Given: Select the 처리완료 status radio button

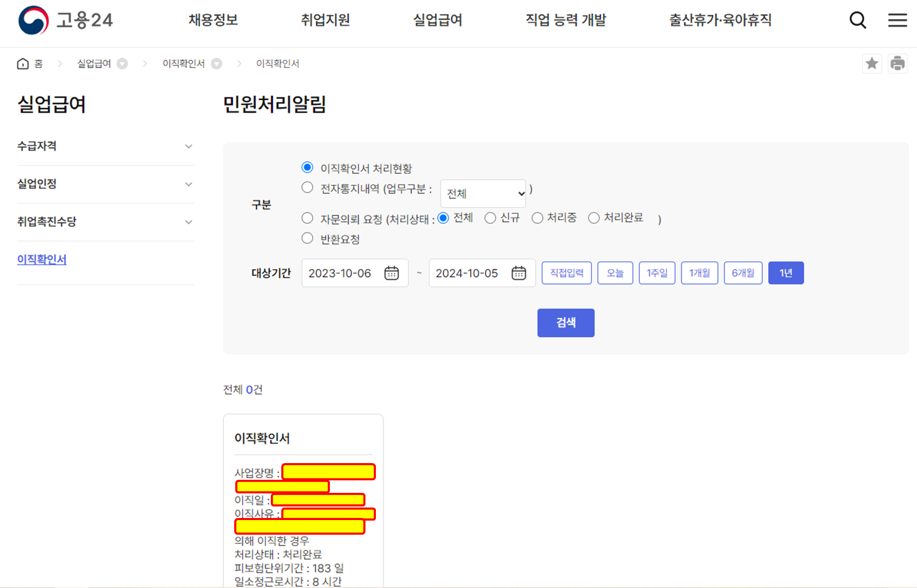Looking at the screenshot, I should tap(594, 218).
